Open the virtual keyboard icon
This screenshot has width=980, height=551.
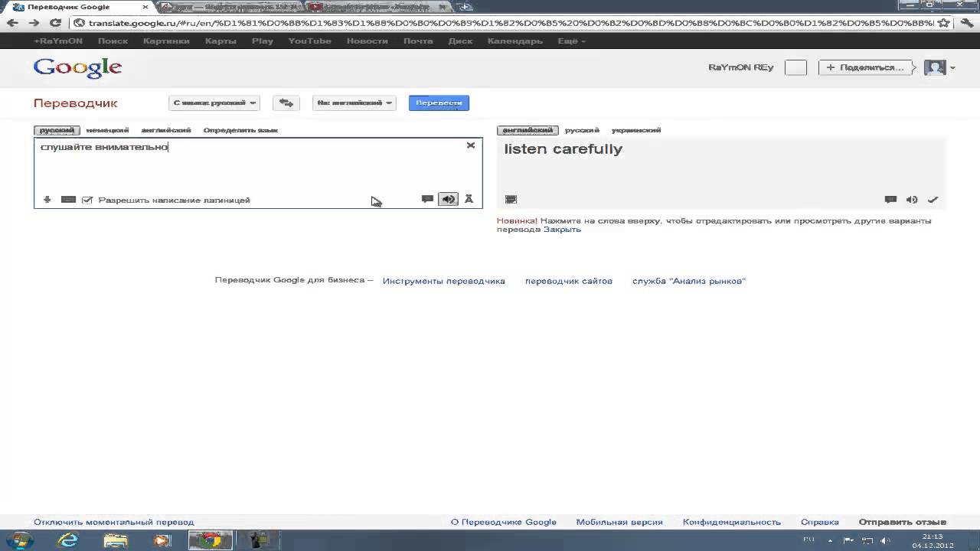tap(68, 200)
